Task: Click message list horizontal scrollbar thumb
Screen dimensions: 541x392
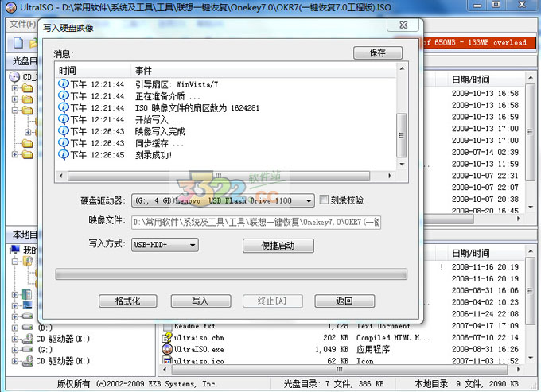Action: tap(219, 176)
